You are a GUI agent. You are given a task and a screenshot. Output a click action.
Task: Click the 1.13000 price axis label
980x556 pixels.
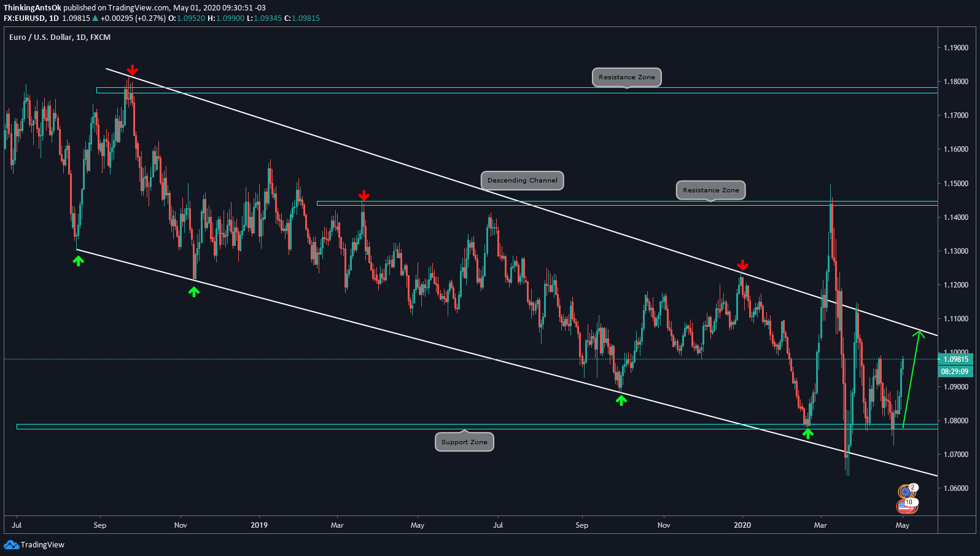click(x=956, y=251)
